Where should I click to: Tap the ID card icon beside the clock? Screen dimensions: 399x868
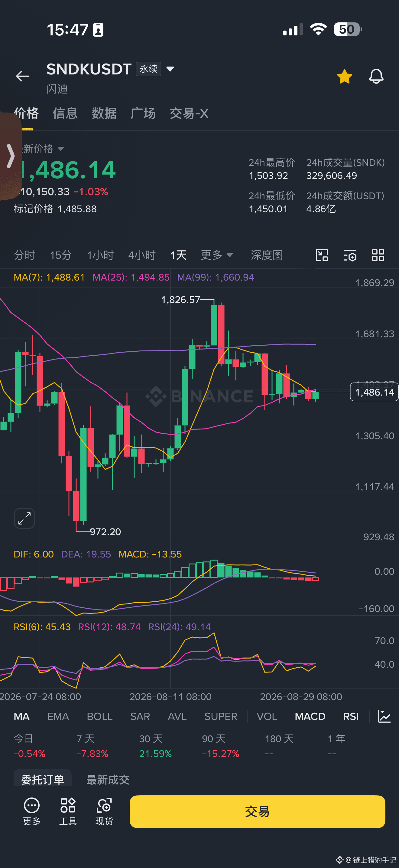point(98,30)
